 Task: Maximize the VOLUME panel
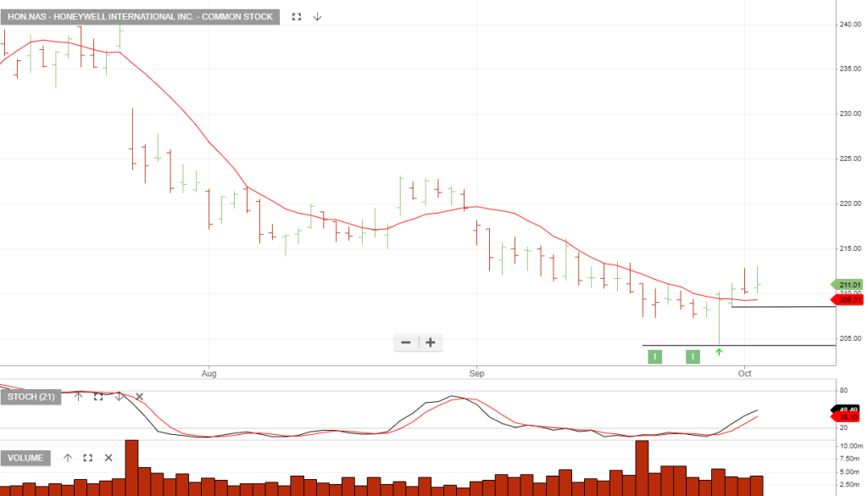click(x=88, y=458)
